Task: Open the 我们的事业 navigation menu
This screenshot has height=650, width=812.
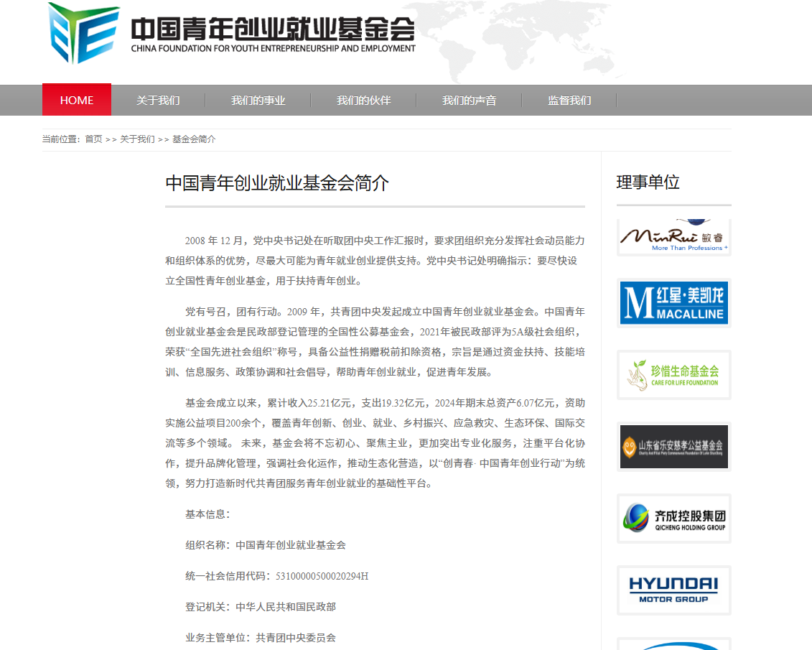Action: tap(258, 100)
